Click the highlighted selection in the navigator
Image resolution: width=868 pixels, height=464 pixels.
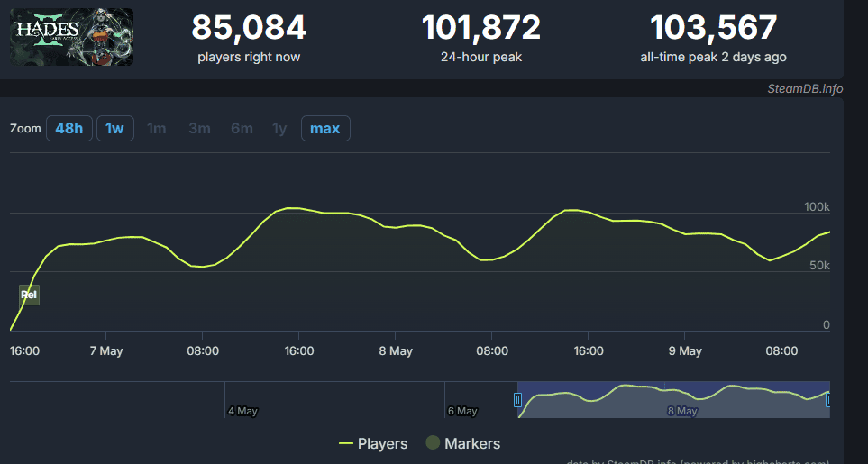672,400
